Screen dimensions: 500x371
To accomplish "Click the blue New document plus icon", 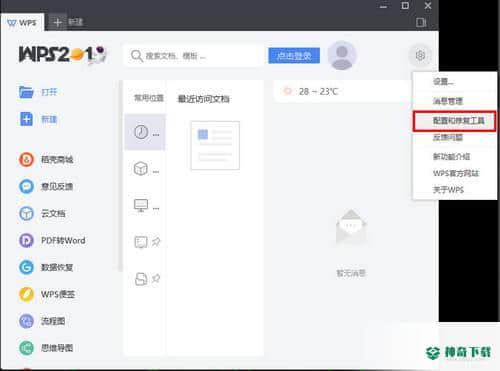I will tap(26, 119).
